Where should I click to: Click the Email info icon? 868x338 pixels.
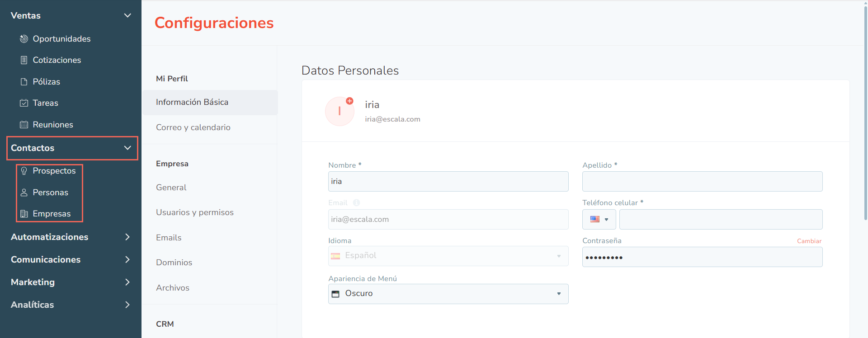click(356, 203)
